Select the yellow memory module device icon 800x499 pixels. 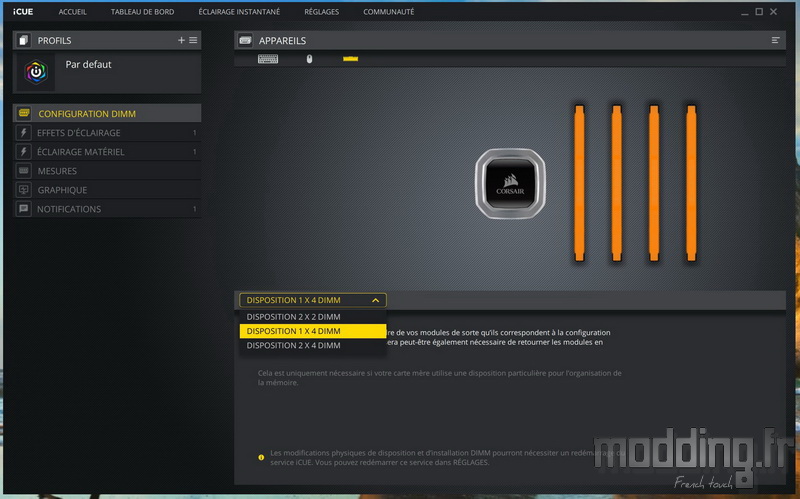(351, 59)
